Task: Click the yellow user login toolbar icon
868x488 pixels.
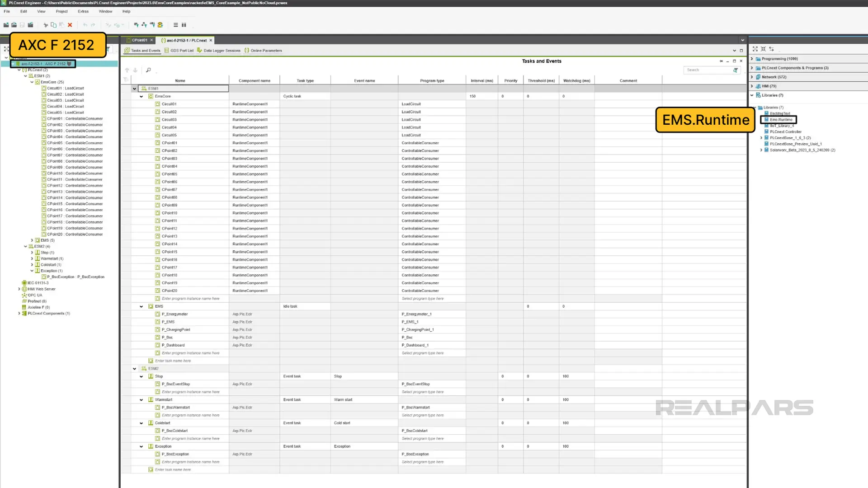Action: [x=160, y=25]
